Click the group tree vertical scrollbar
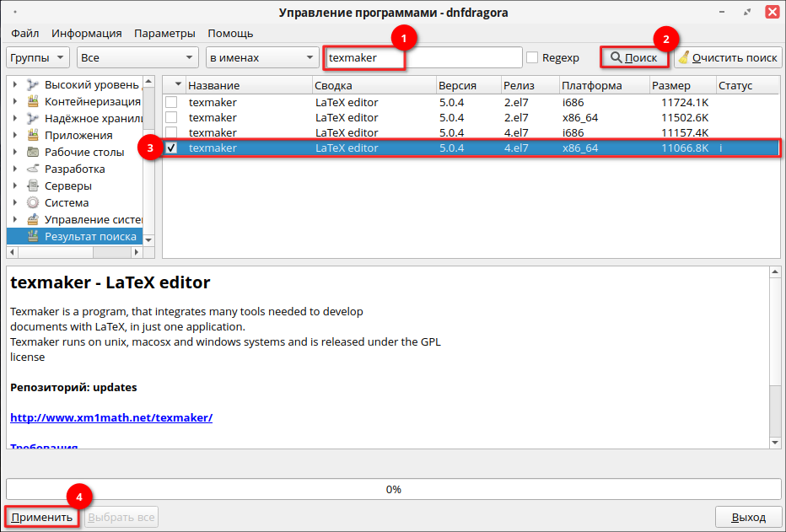Screen dimensions: 786x532 148,160
